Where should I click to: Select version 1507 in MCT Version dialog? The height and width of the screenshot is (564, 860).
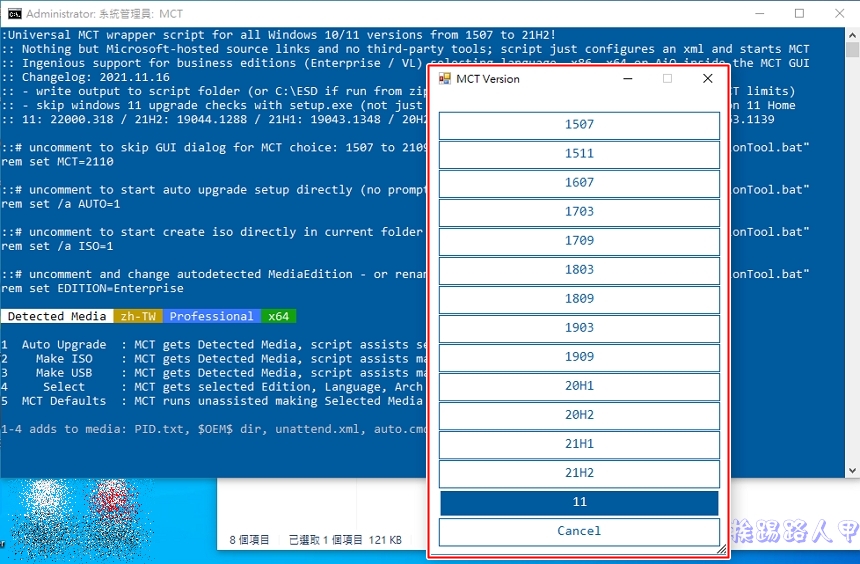579,125
